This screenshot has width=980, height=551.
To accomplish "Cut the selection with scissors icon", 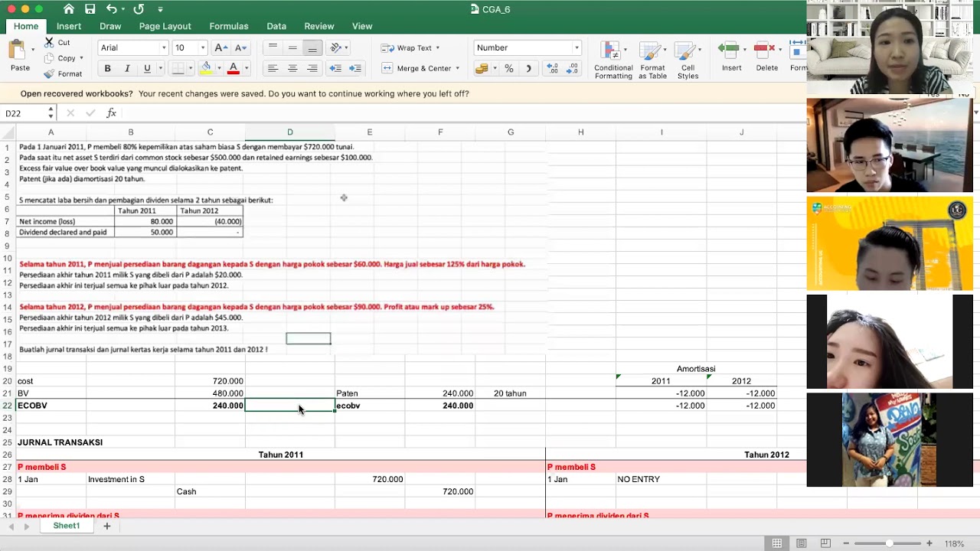I will tap(49, 43).
